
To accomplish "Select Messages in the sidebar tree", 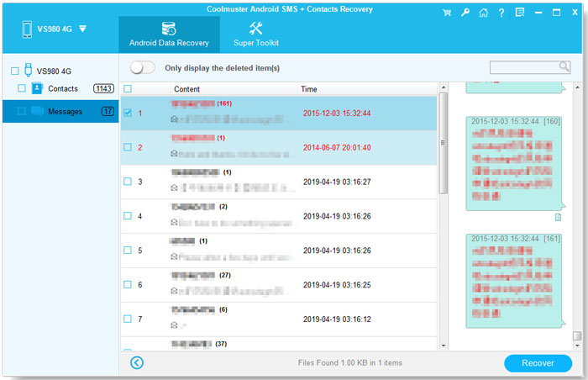I will [x=65, y=112].
